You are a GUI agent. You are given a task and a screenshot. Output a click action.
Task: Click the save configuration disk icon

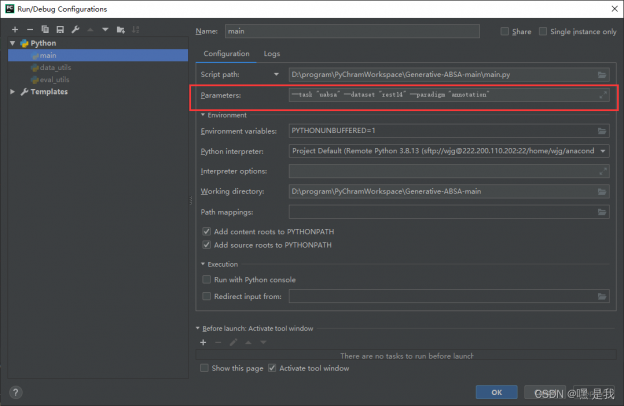pyautogui.click(x=59, y=30)
